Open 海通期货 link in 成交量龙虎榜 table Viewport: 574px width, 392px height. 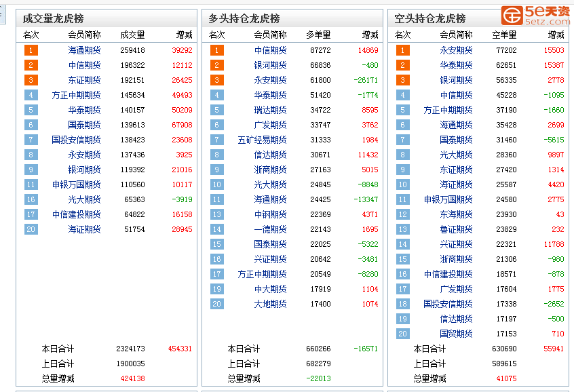(84, 50)
